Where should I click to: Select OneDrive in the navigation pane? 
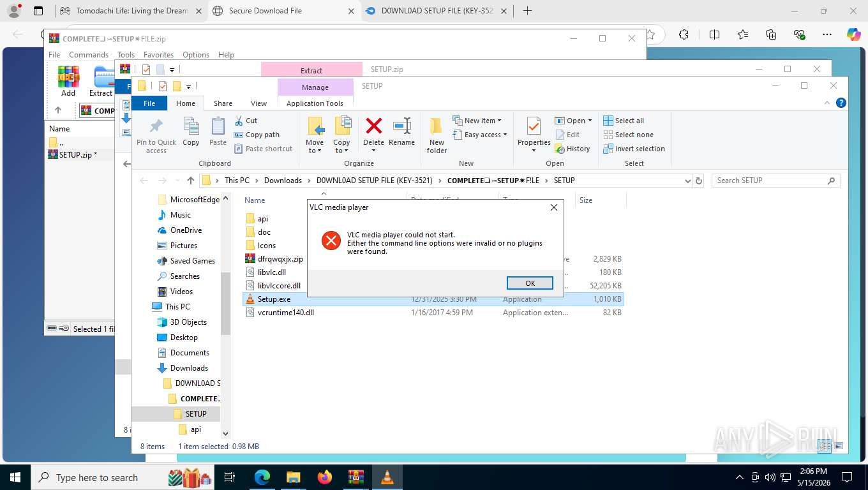click(x=186, y=230)
